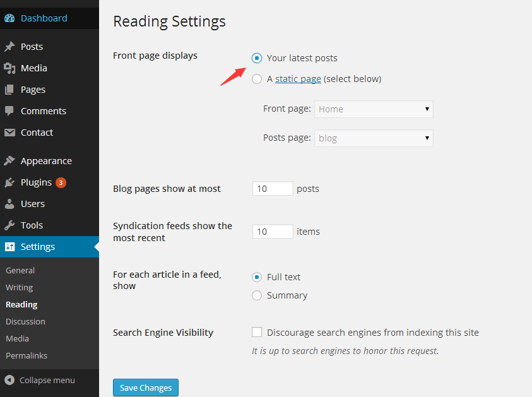The image size is (532, 397).
Task: Click the Contact envelope icon
Action: coord(9,133)
